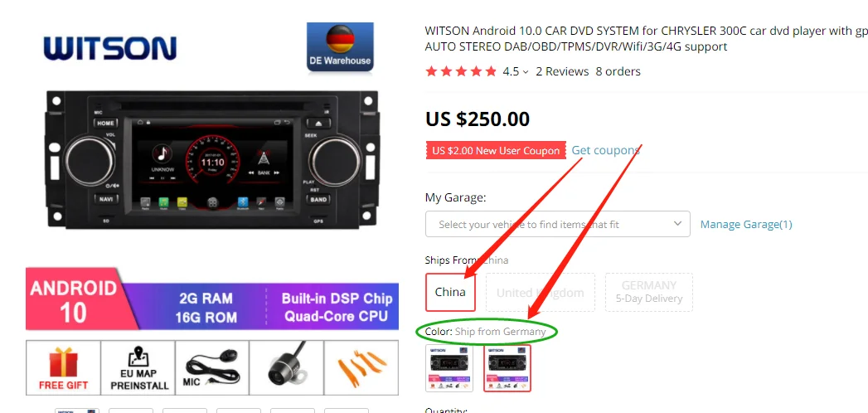Click the rear camera accessory icon
The height and width of the screenshot is (413, 868).
(286, 367)
